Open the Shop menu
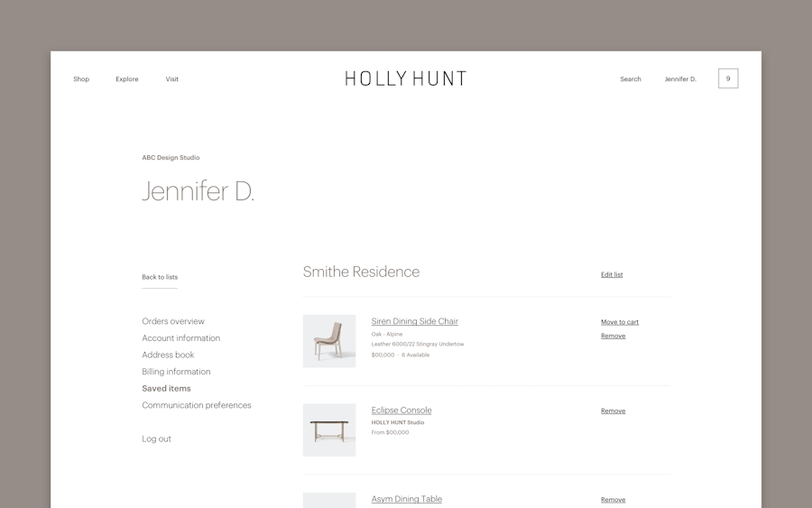Viewport: 812px width, 508px height. 81,79
